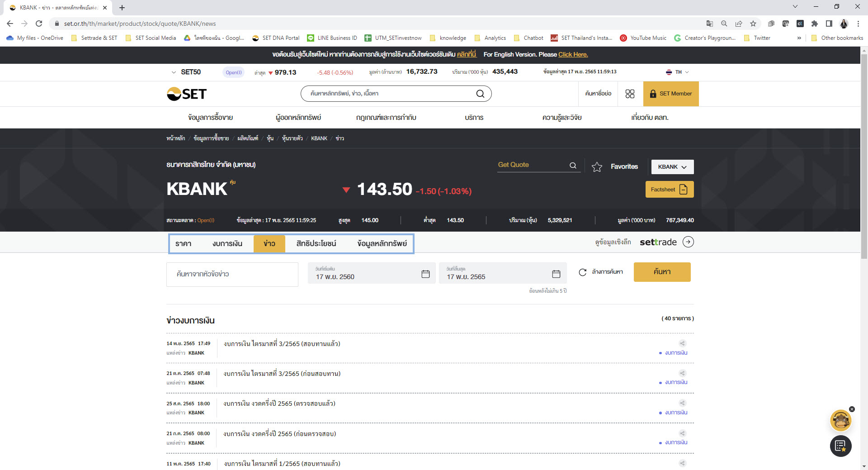Switch to the งบการเงิน tab
Screen dimensions: 868x470
tap(227, 244)
